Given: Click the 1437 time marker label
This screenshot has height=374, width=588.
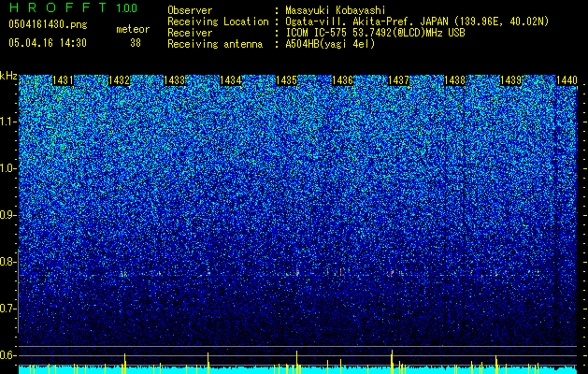Looking at the screenshot, I should point(398,80).
